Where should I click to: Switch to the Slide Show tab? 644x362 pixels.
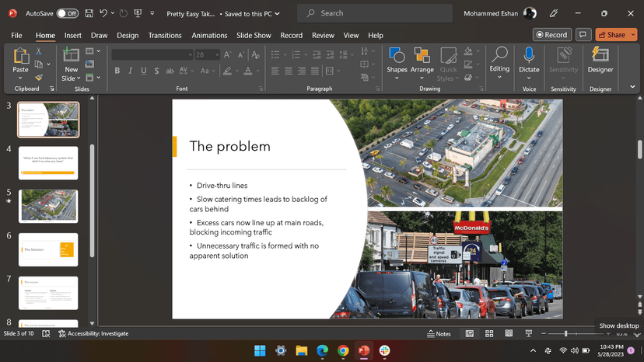[254, 35]
